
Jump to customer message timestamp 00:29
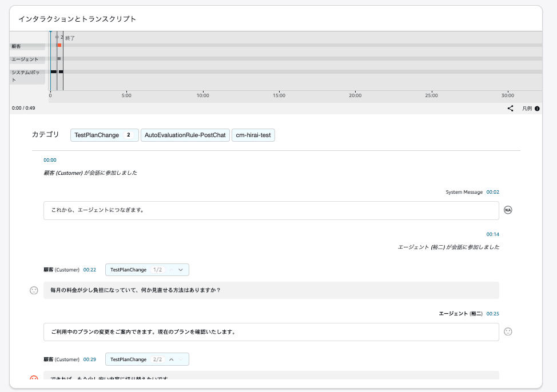click(90, 359)
